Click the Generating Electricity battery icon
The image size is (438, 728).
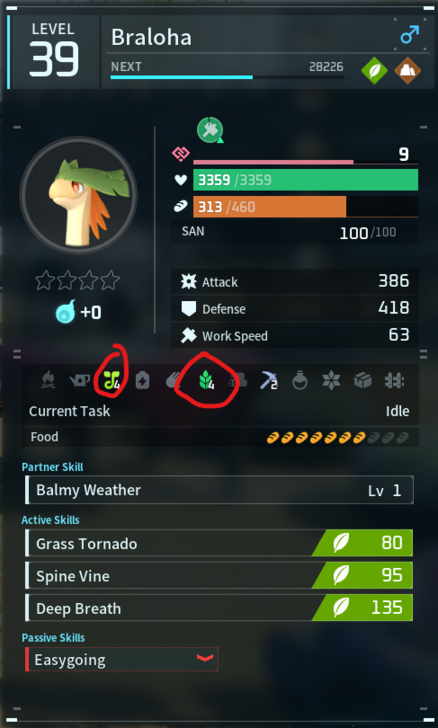pyautogui.click(x=142, y=381)
